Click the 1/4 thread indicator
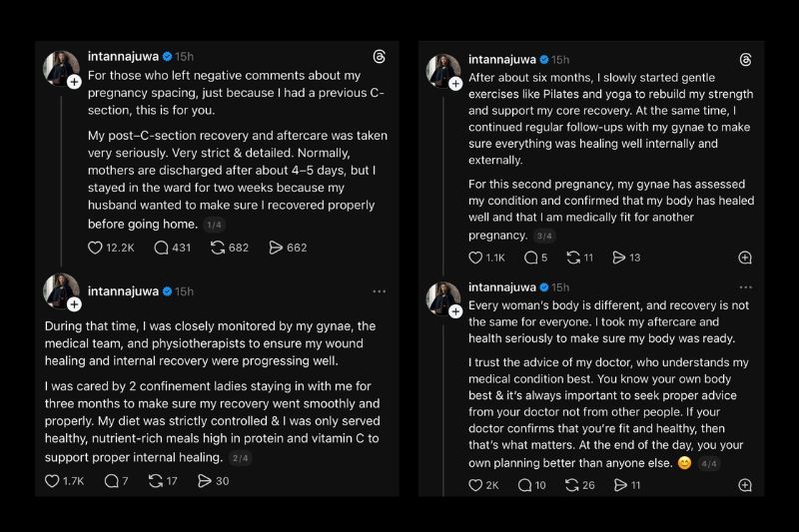Viewport: 799px width, 532px height. pyautogui.click(x=214, y=226)
